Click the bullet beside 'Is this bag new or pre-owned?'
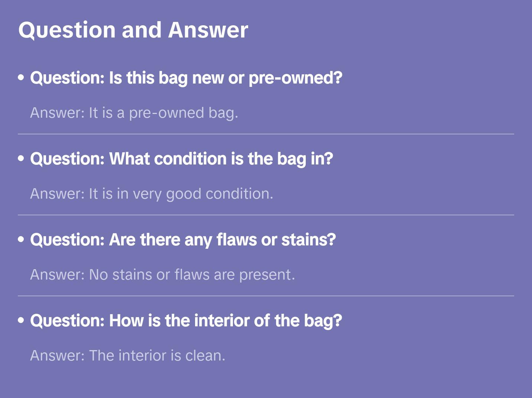Screen dimensions: 532x398 click(x=21, y=78)
